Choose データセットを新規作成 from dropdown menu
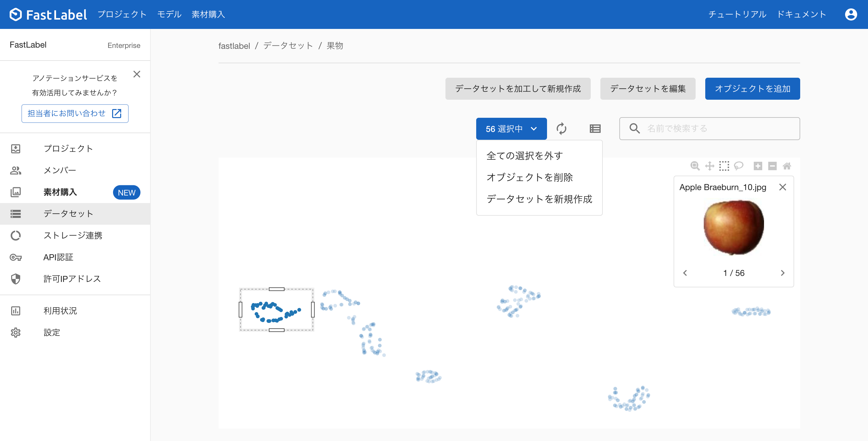 (539, 199)
